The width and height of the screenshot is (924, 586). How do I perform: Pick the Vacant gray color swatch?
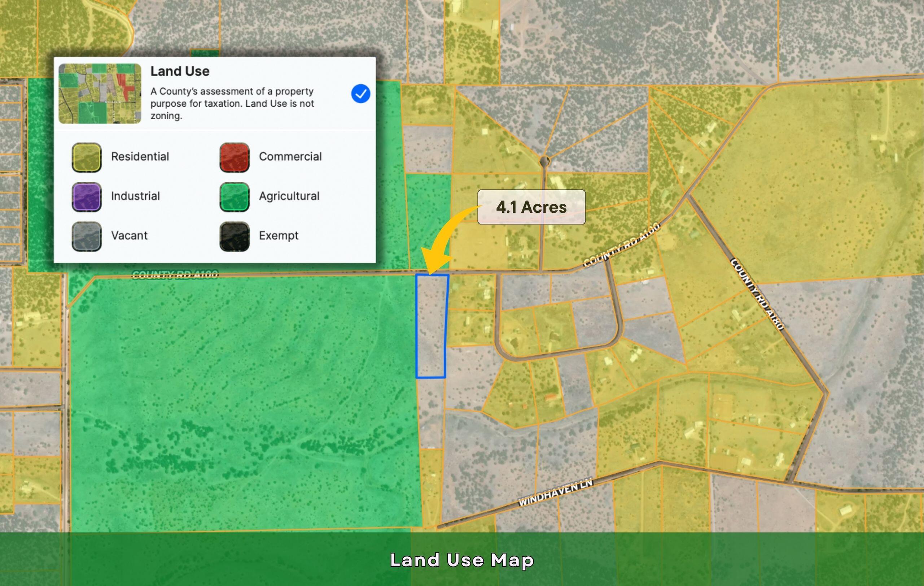(87, 236)
